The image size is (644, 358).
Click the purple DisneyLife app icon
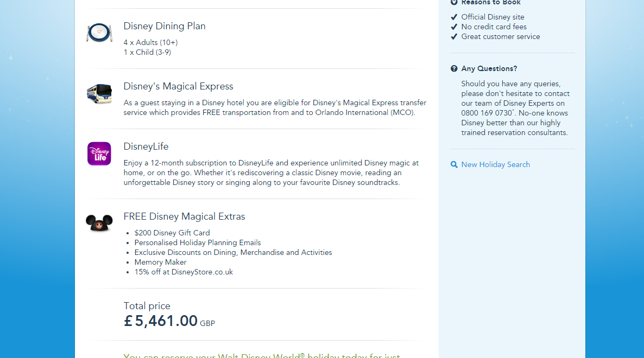(x=99, y=154)
